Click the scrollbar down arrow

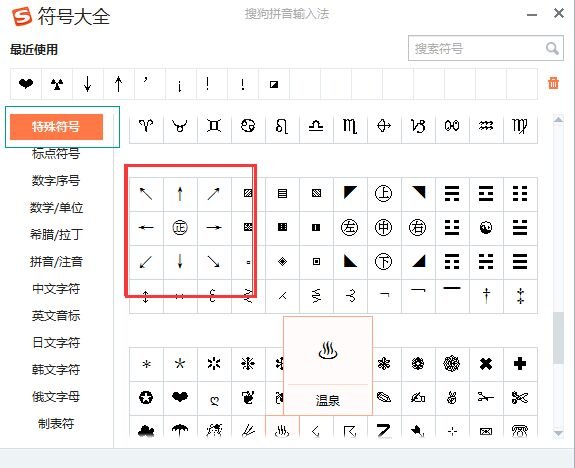click(x=558, y=433)
